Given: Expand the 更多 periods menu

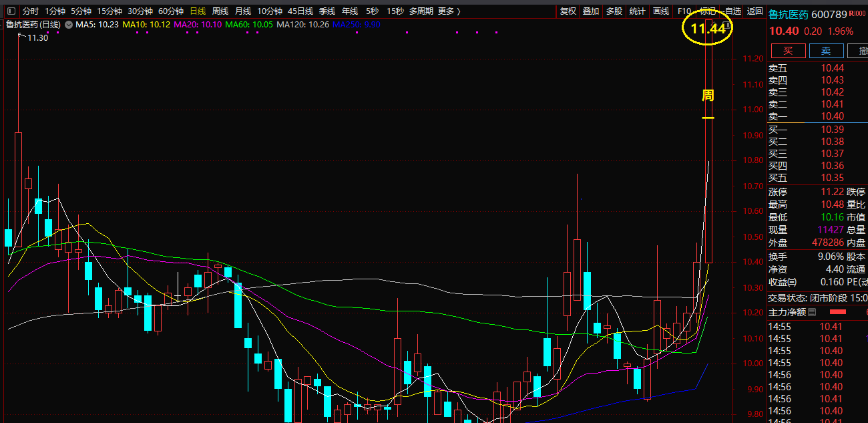Looking at the screenshot, I should coord(449,11).
